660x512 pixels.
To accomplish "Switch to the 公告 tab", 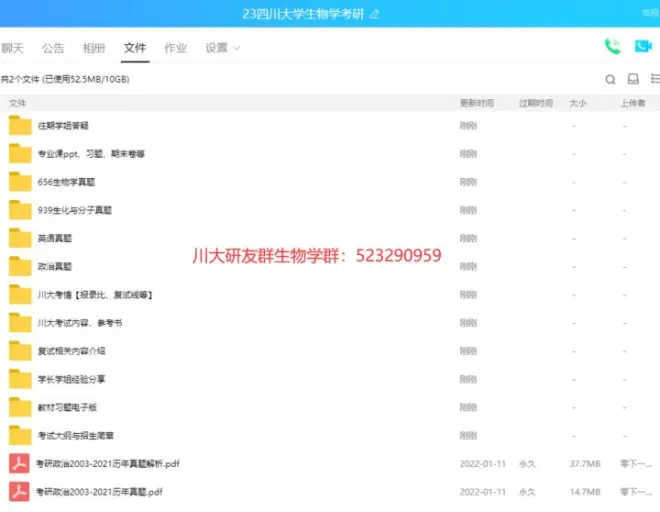I will tap(53, 48).
